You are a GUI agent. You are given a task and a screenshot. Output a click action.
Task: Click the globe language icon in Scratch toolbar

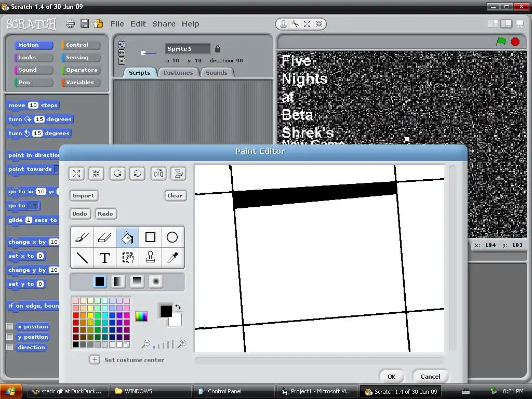70,24
